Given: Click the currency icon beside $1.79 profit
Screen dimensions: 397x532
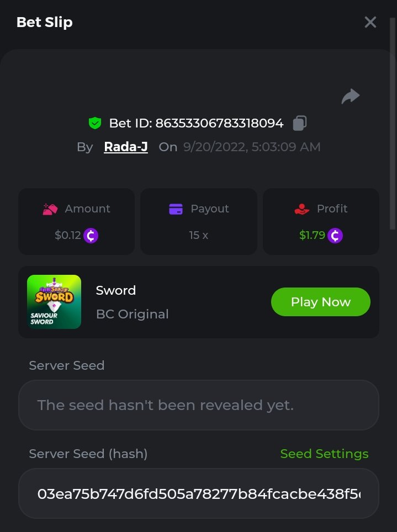Looking at the screenshot, I should click(x=335, y=236).
